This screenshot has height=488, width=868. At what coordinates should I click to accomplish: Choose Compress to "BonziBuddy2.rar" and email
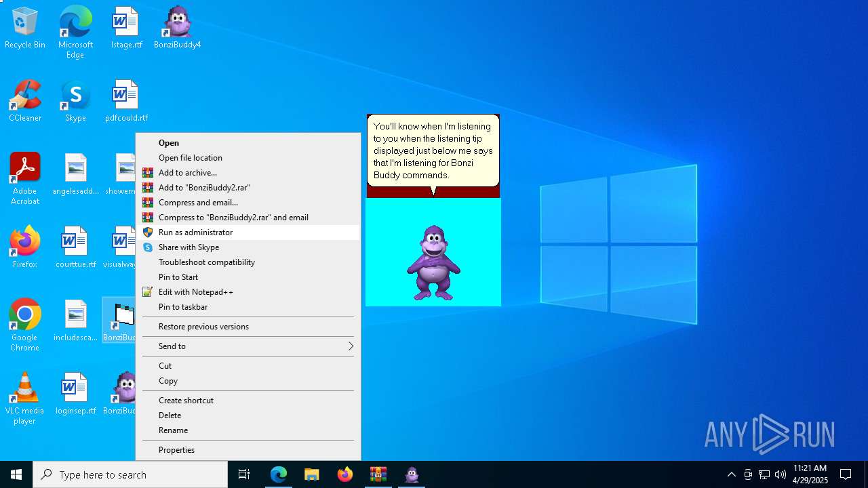coord(248,218)
